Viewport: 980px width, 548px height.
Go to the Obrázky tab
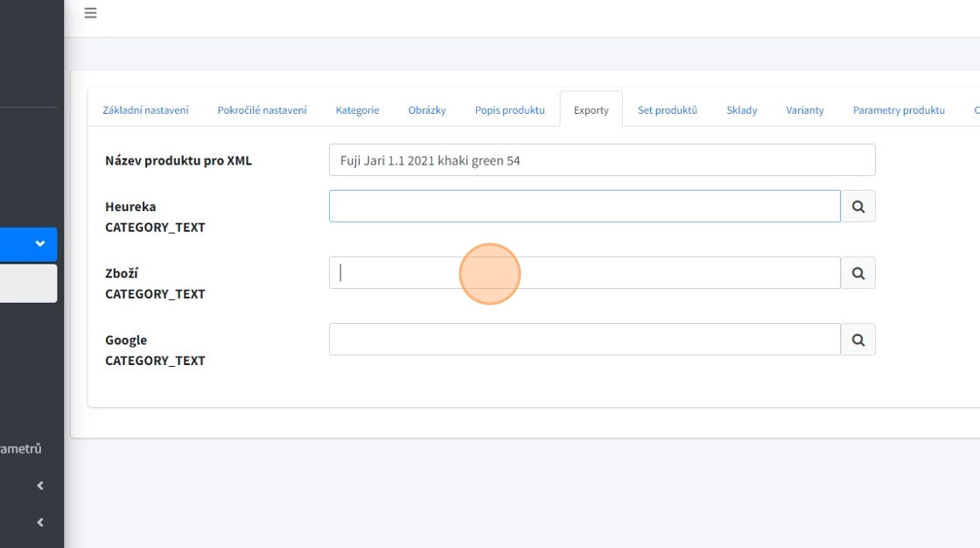pos(427,110)
